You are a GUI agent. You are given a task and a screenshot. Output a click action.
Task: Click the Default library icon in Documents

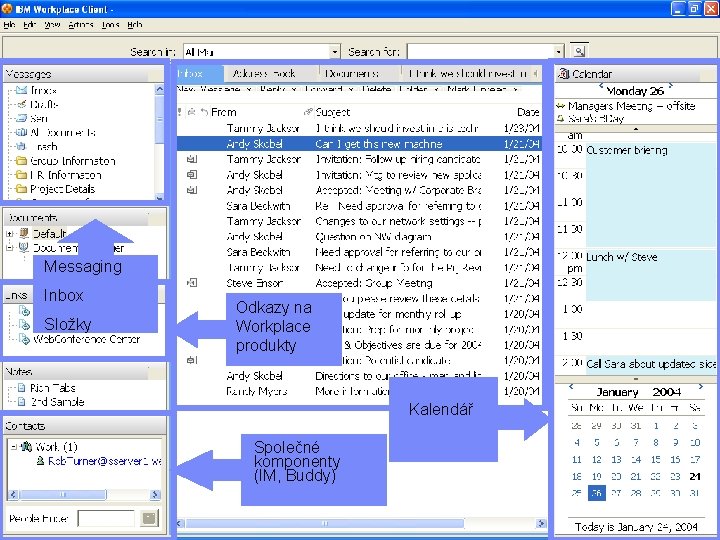tap(24, 233)
